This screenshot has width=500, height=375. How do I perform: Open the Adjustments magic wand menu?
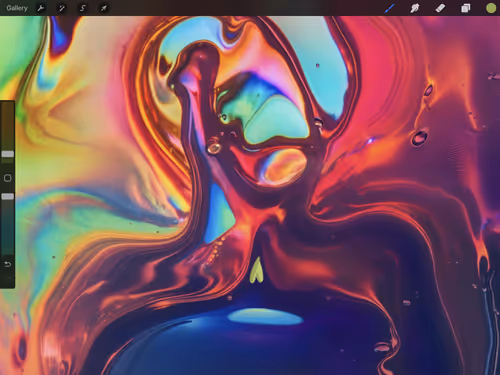coord(62,8)
